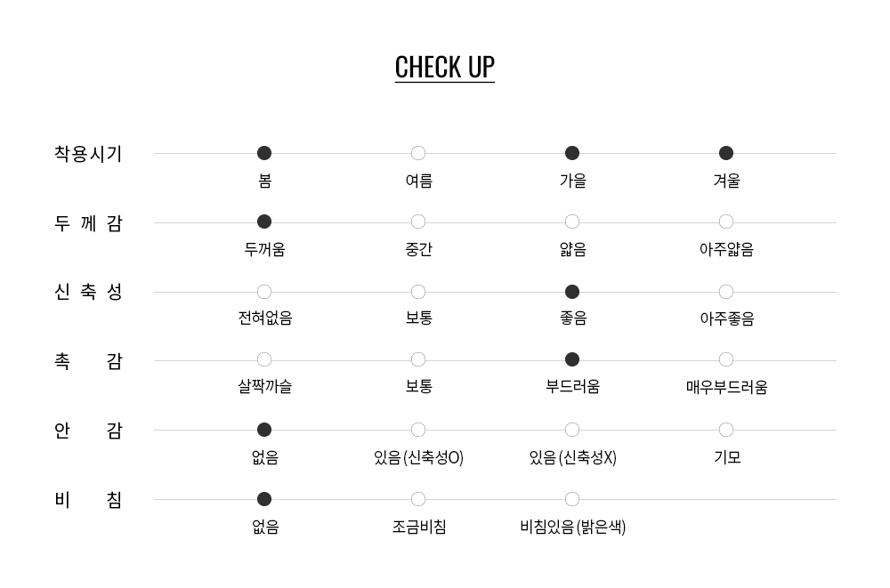Select 두꺼움 thickness dot
890x588 pixels.
tap(264, 222)
